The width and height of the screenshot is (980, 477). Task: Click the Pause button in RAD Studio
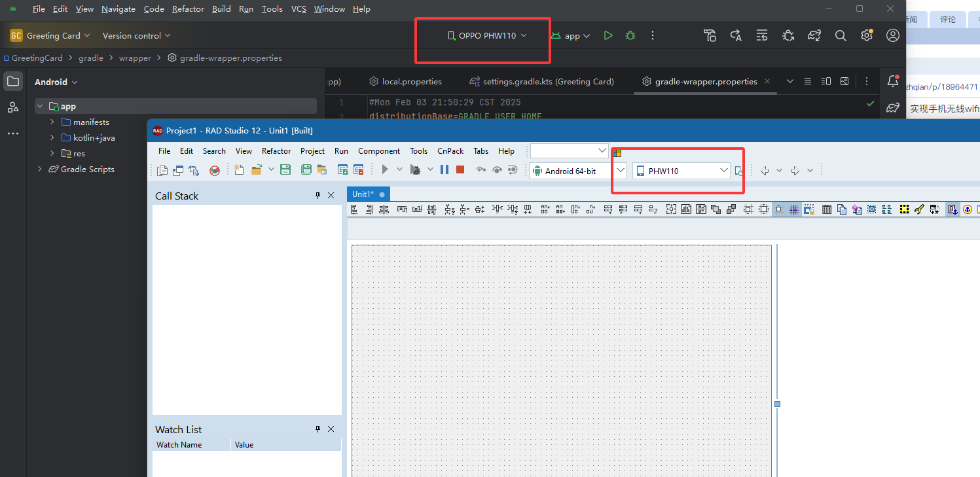coord(445,169)
